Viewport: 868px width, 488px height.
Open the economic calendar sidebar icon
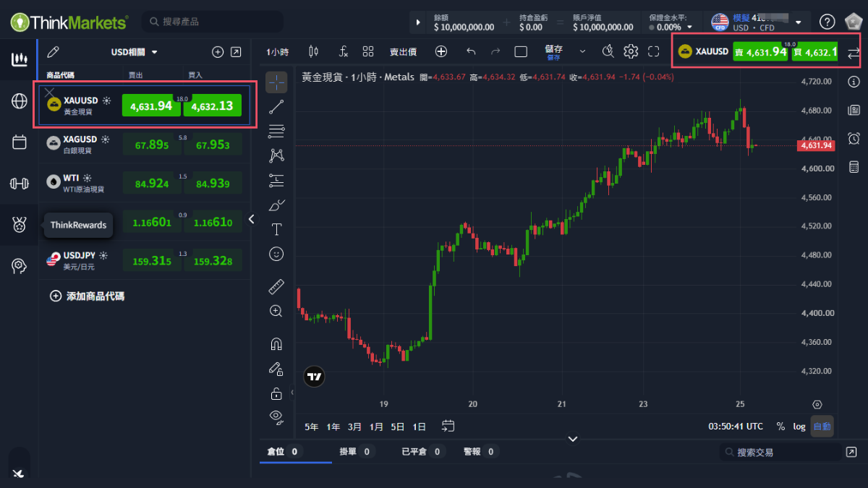[x=20, y=142]
